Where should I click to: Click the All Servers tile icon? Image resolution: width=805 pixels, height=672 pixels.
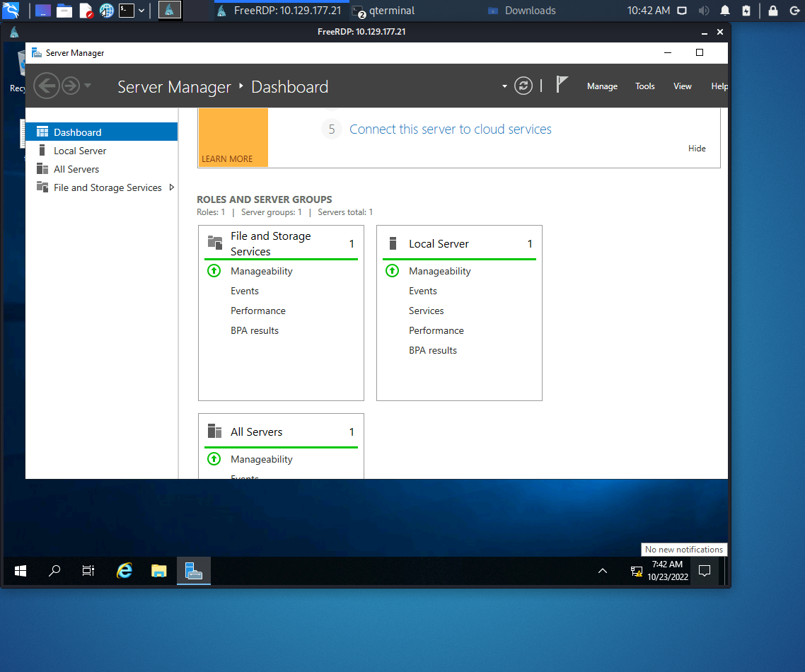[x=214, y=431]
